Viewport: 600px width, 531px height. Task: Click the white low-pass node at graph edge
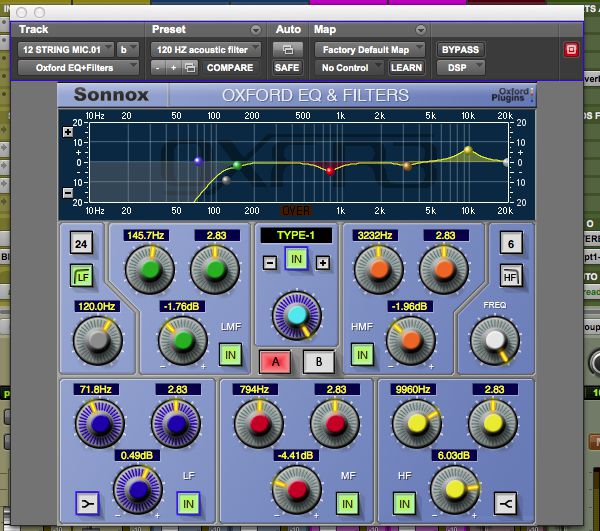[507, 162]
